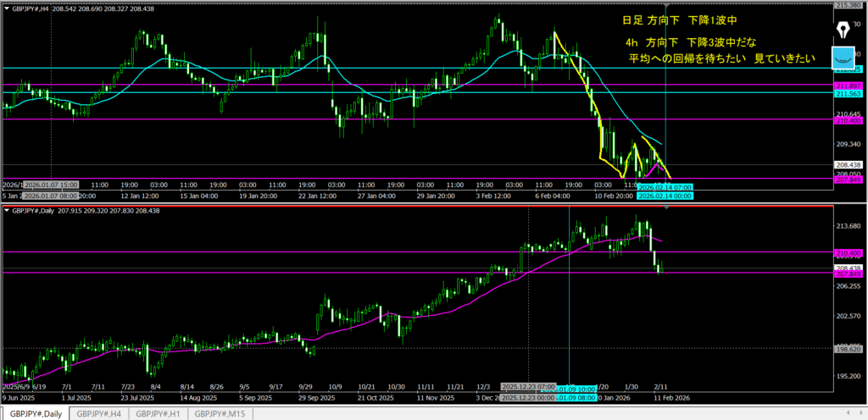The image size is (868, 420).
Task: Switch to the GBPJPY#,H4 tab
Action: tap(97, 413)
